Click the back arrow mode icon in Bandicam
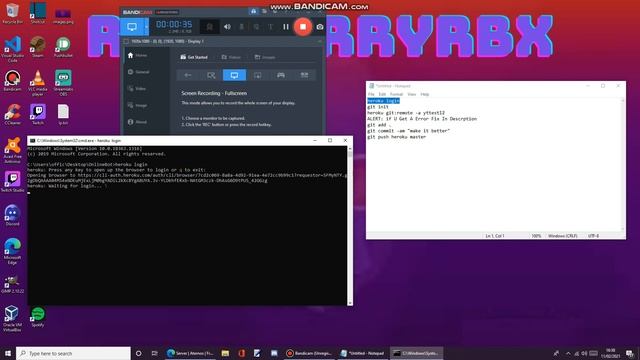 (x=188, y=75)
